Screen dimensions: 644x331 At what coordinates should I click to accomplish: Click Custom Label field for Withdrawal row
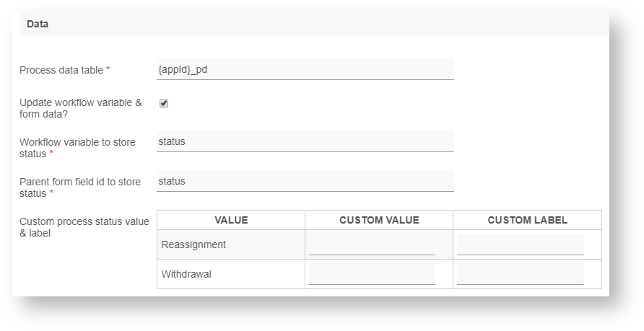pos(520,274)
